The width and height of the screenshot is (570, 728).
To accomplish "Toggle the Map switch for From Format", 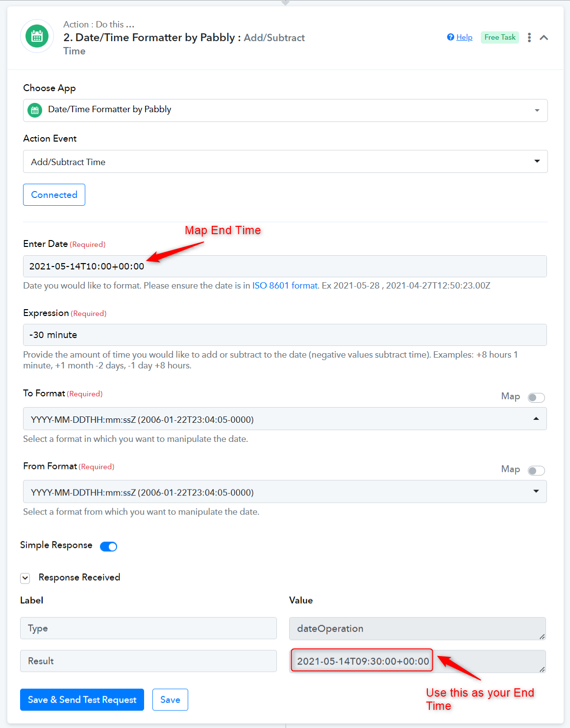I will [x=536, y=470].
